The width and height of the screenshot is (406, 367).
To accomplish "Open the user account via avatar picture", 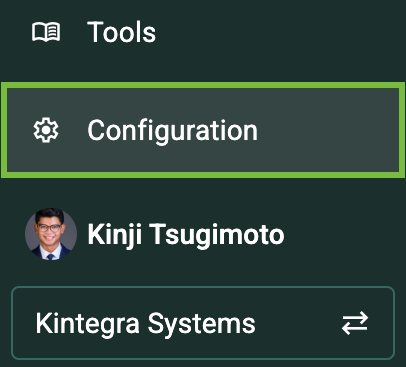I will pyautogui.click(x=51, y=234).
